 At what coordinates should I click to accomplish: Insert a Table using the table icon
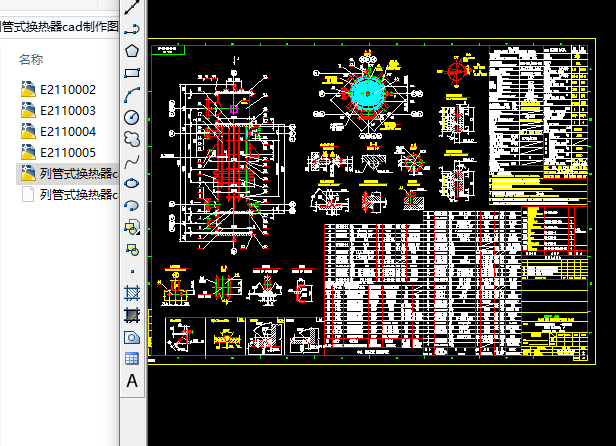point(132,359)
